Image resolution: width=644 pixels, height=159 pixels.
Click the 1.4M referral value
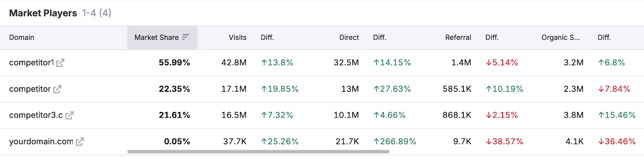coord(461,62)
